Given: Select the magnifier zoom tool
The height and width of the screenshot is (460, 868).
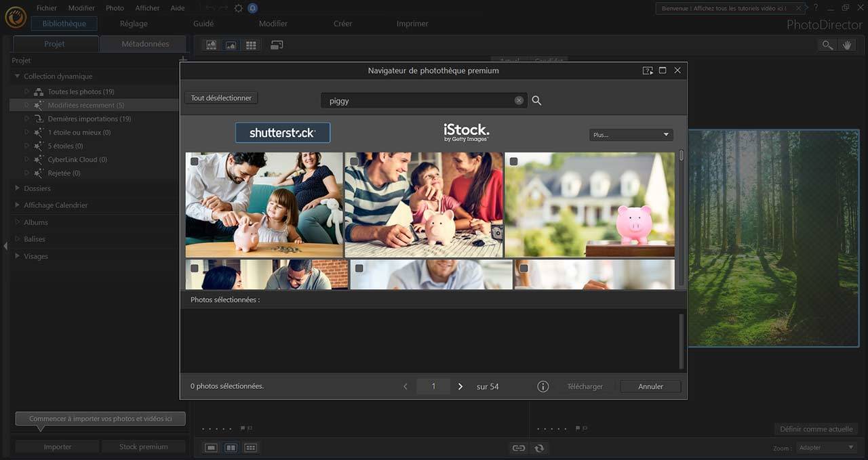Looking at the screenshot, I should tap(827, 45).
